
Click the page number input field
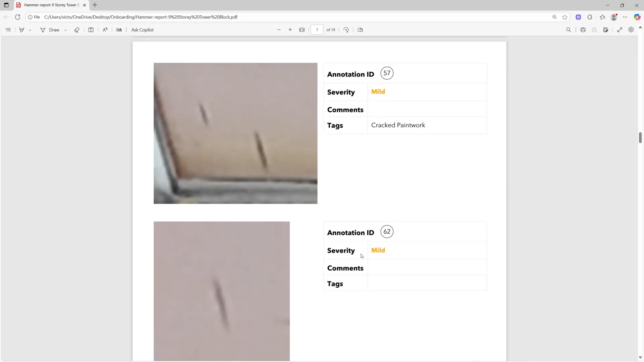(x=317, y=30)
